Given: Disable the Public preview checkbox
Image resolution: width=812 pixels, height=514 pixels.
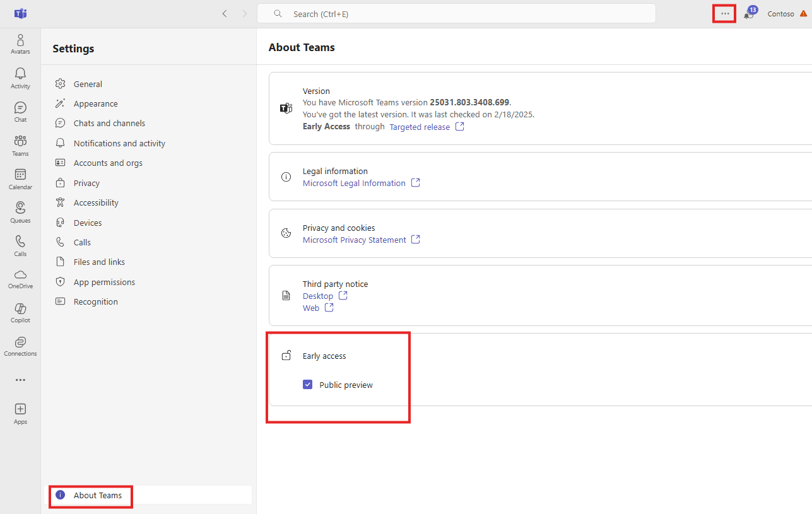Looking at the screenshot, I should [307, 384].
